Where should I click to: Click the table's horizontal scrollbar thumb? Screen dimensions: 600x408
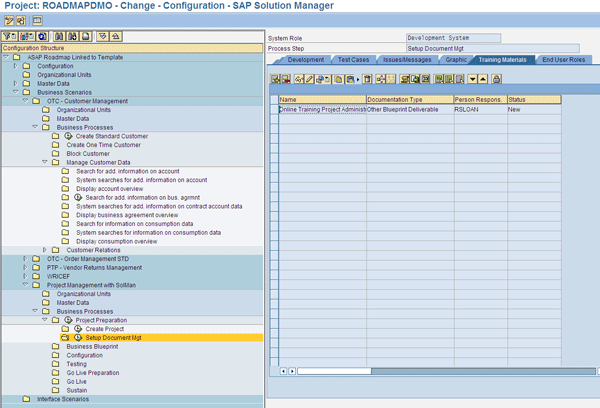click(x=334, y=371)
